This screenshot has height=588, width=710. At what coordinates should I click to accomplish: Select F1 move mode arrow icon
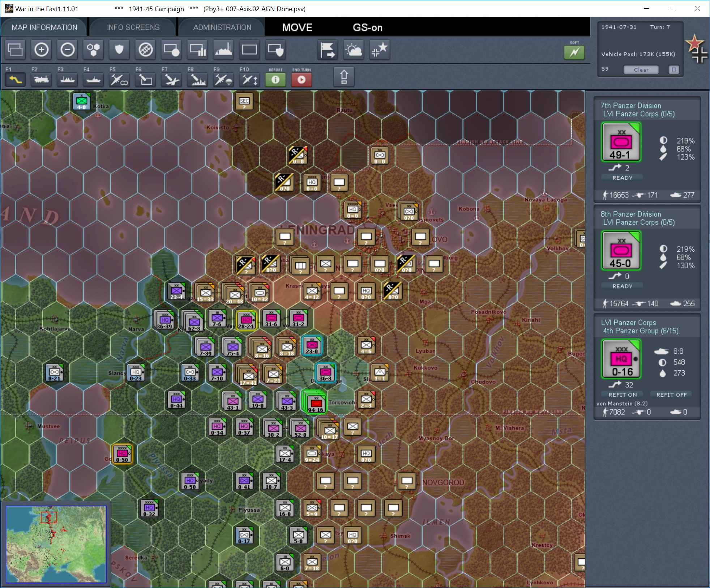click(15, 80)
